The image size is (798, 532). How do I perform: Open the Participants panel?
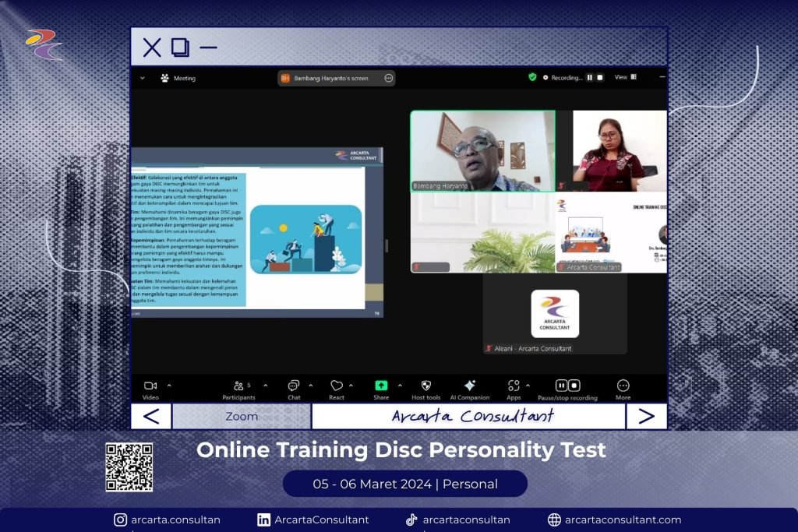[x=238, y=386]
